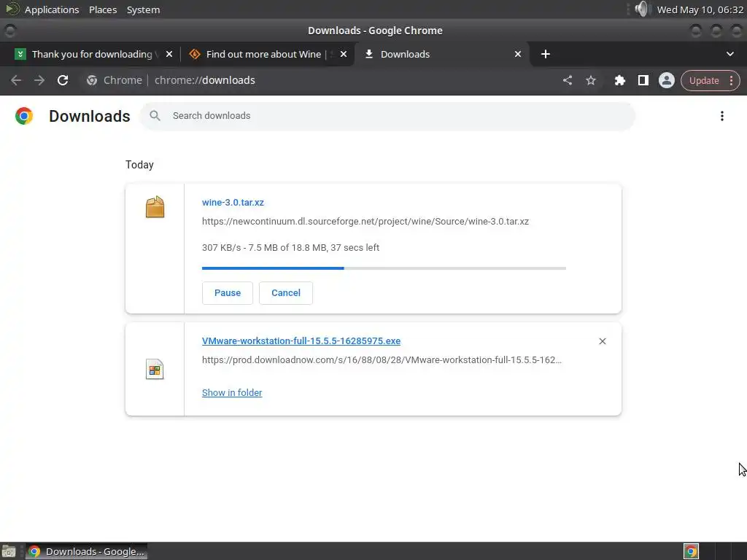The height and width of the screenshot is (560, 747).
Task: Click the VMware exe file icon
Action: (x=155, y=370)
